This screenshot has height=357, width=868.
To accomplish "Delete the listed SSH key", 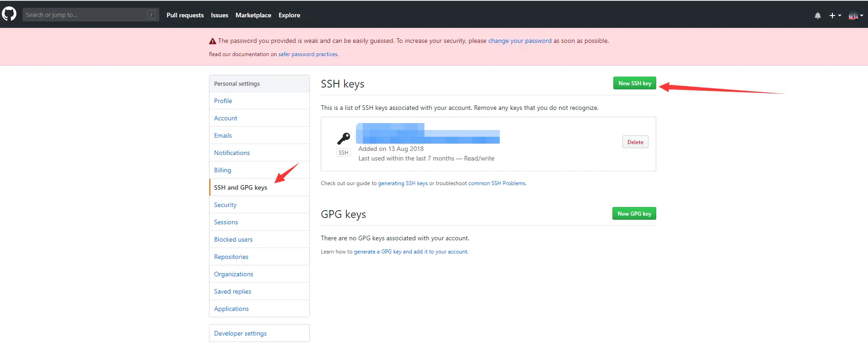I will (635, 142).
